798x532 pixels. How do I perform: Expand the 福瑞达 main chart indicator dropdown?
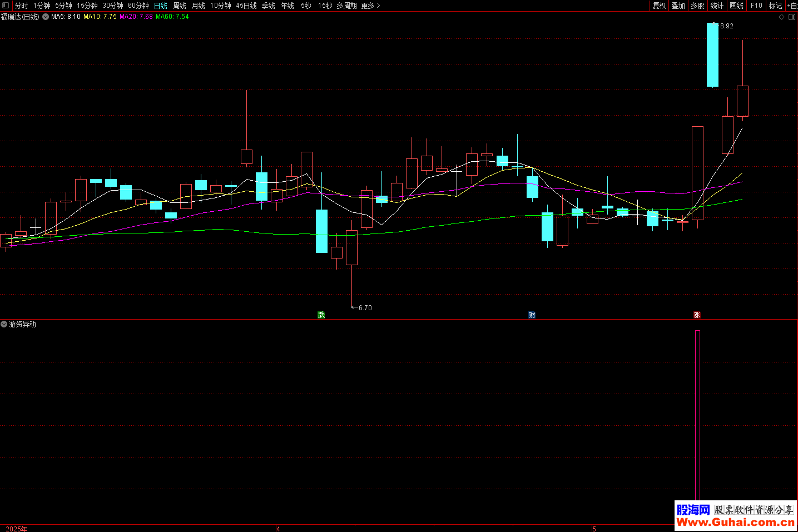tap(46, 17)
